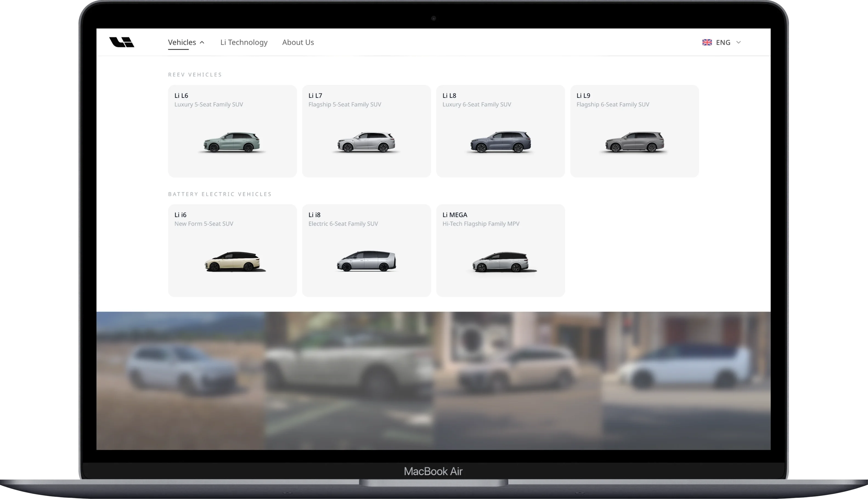Click the Li Auto logo
Image resolution: width=868 pixels, height=499 pixels.
122,42
